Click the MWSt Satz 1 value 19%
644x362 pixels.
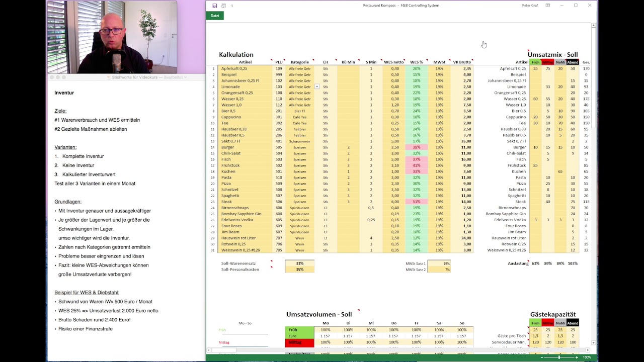coord(439,263)
